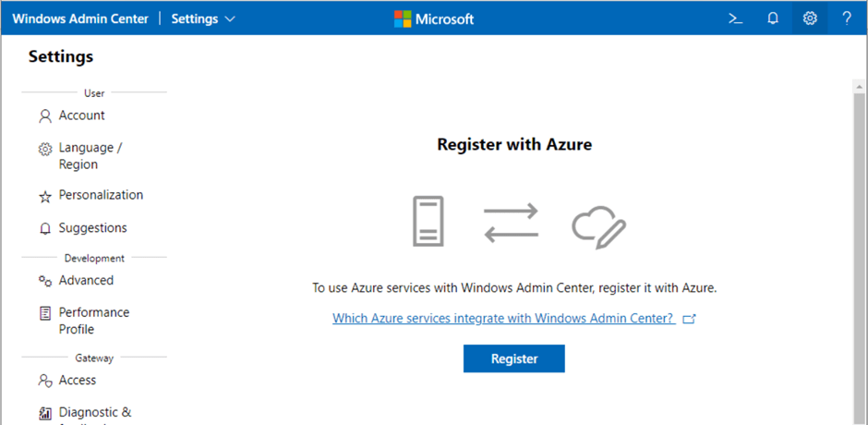Image resolution: width=868 pixels, height=425 pixels.
Task: Click the settings gear icon
Action: point(810,18)
